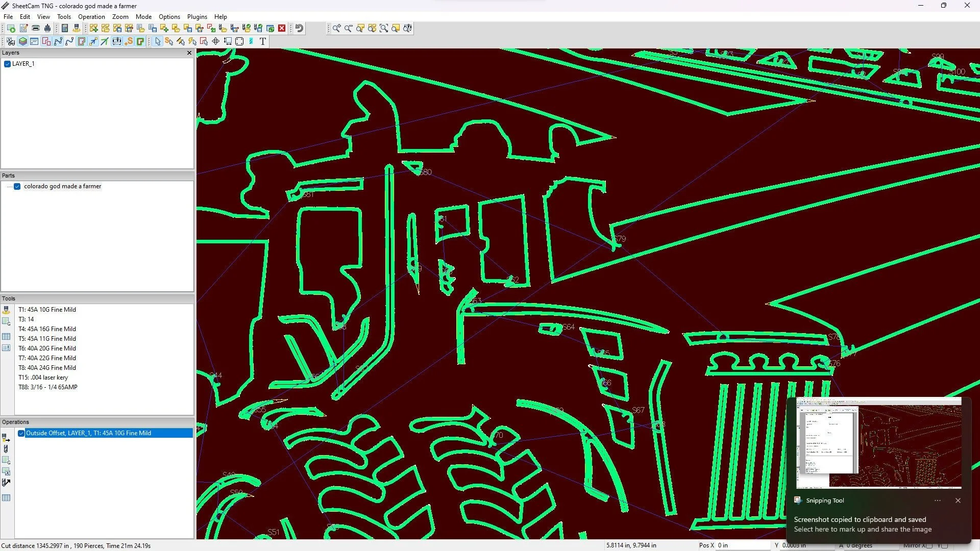Disable the Outside Offset operation checkbox
The height and width of the screenshot is (551, 980).
click(21, 433)
